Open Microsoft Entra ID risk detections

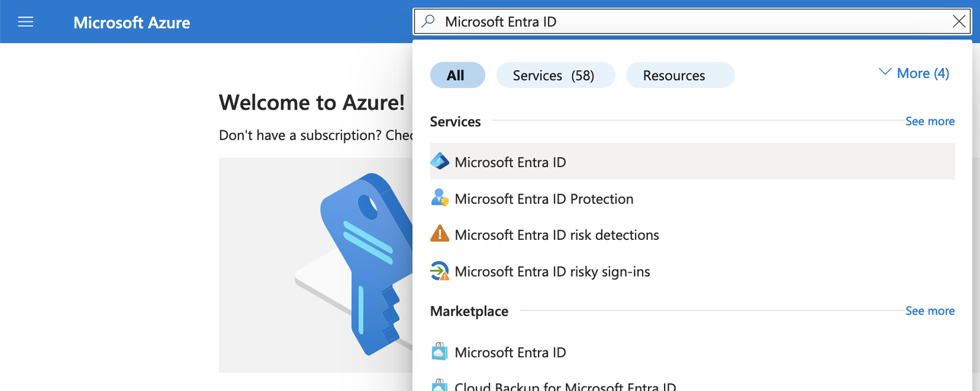(692, 234)
